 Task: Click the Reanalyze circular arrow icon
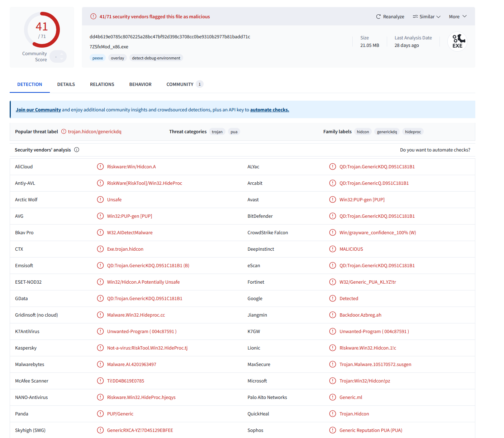[x=378, y=17]
